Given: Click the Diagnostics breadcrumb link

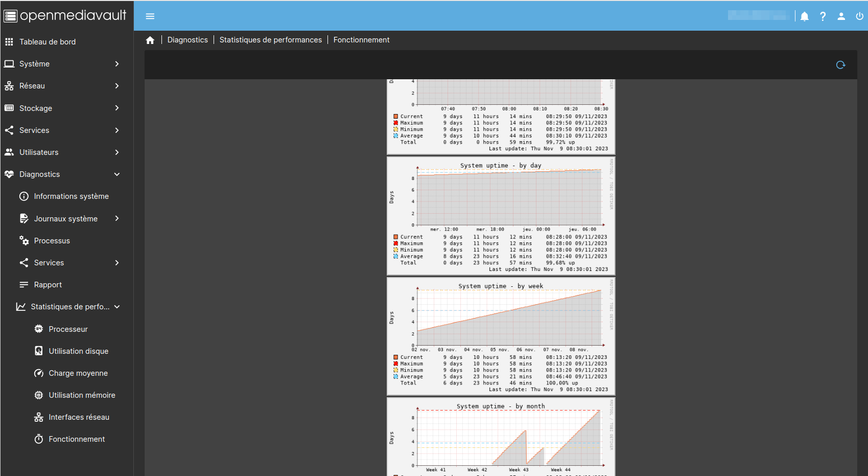Looking at the screenshot, I should pos(187,40).
